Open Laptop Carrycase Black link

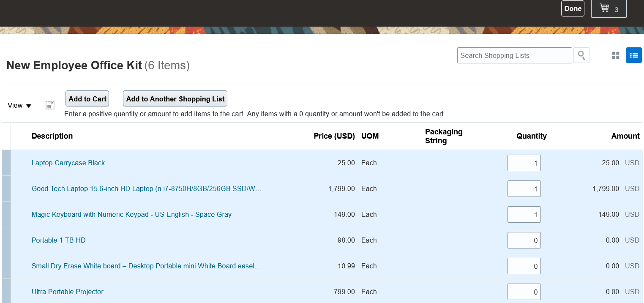(68, 163)
